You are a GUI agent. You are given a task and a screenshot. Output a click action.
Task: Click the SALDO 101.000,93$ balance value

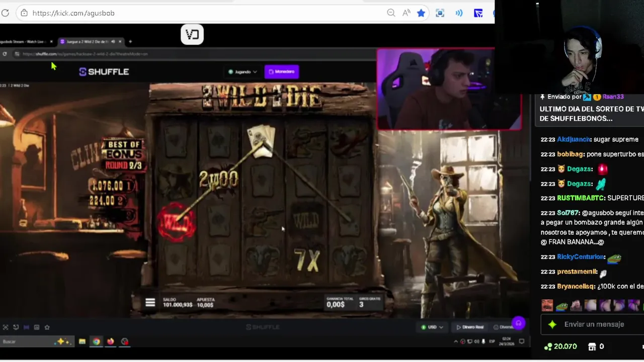(x=177, y=305)
